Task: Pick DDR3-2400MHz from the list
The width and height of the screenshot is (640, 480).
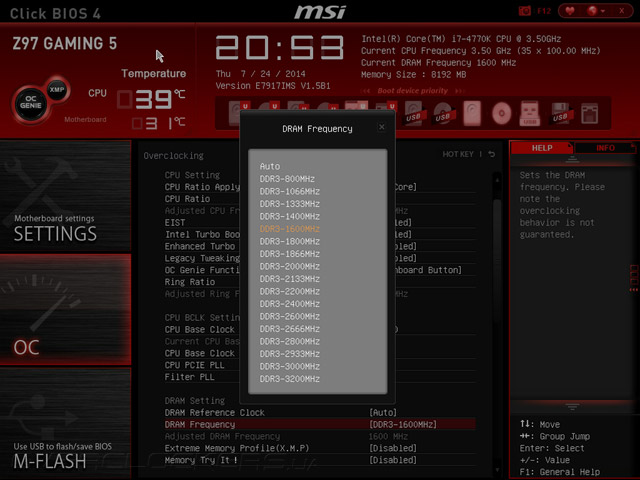Action: click(x=289, y=304)
